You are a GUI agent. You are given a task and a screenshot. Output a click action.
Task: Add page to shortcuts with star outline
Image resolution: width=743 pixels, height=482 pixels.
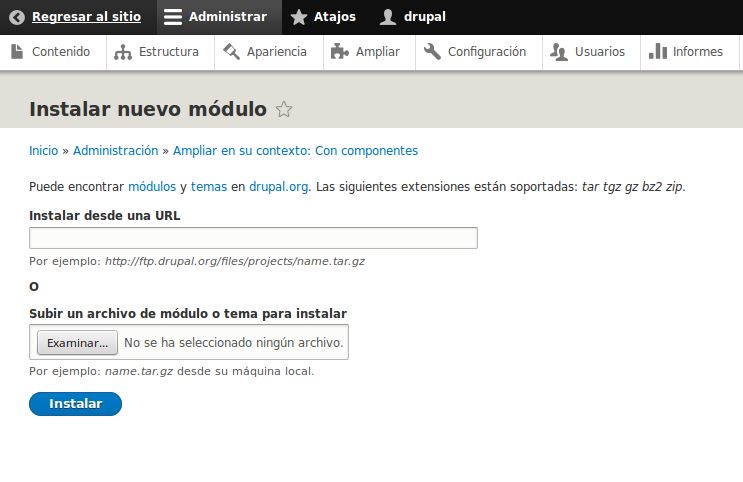(284, 109)
